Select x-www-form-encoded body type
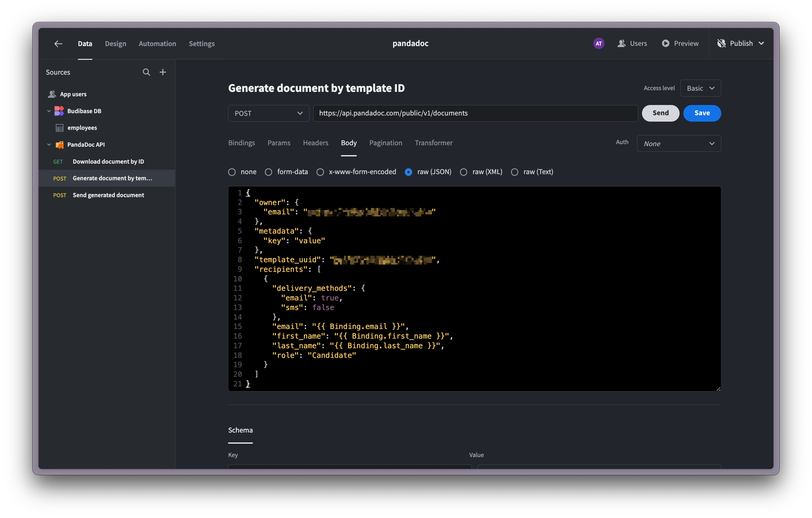This screenshot has height=518, width=812. pyautogui.click(x=320, y=172)
